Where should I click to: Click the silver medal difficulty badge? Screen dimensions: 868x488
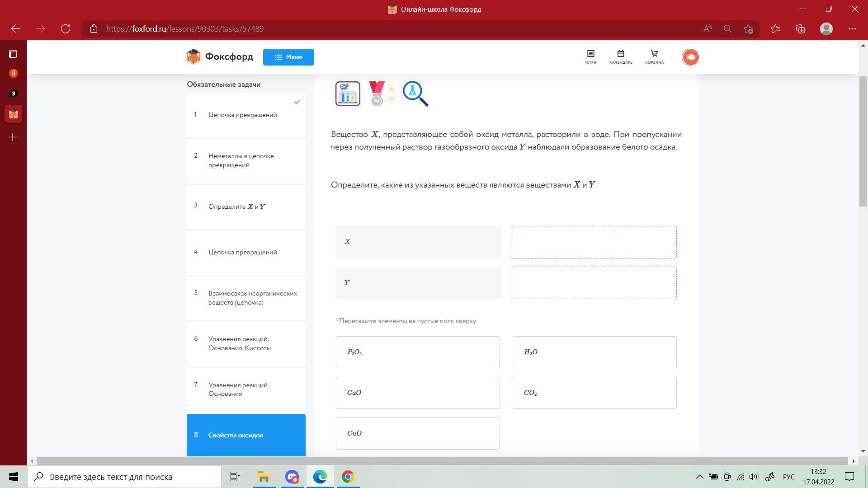(x=382, y=94)
